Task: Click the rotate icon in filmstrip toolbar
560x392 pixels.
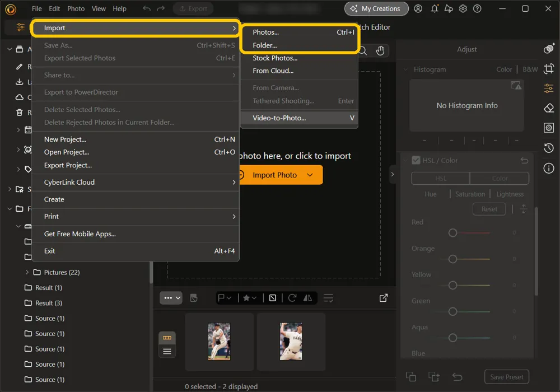Action: click(x=292, y=298)
